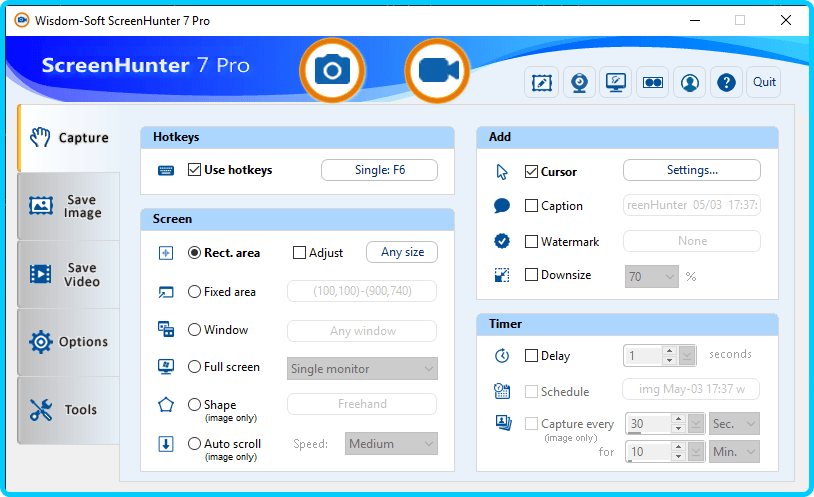The width and height of the screenshot is (814, 497).
Task: Enable the Watermark checkbox
Action: click(531, 241)
